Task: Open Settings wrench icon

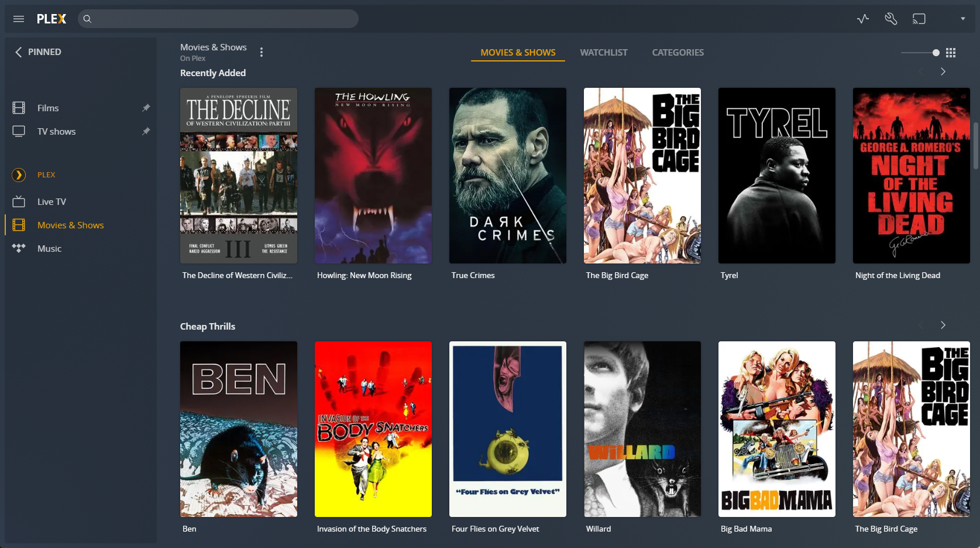Action: (x=891, y=19)
